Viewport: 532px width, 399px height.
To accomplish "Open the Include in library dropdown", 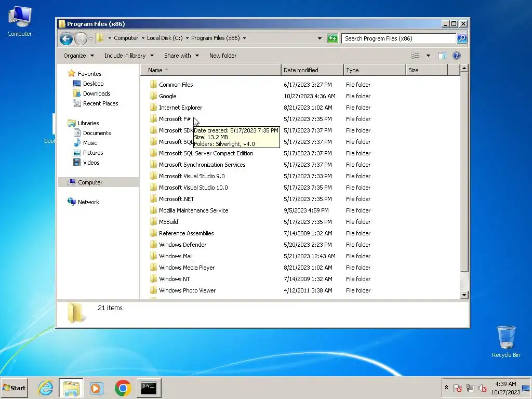I will [129, 56].
